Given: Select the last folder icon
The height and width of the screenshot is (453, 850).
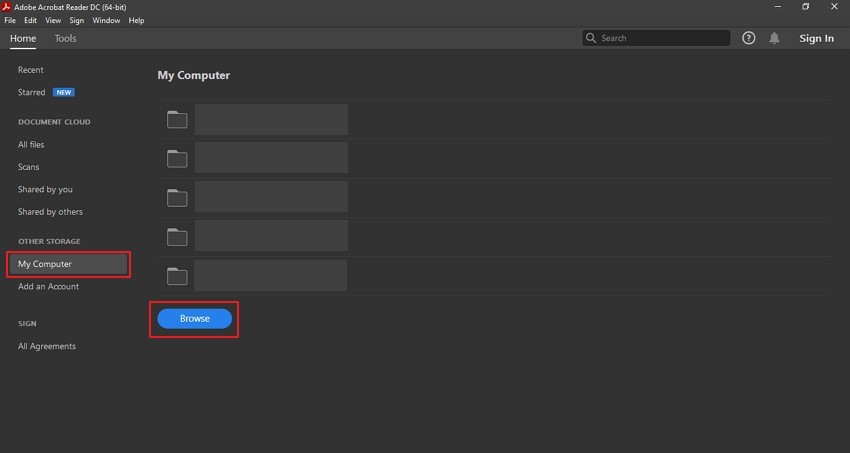Looking at the screenshot, I should (x=177, y=276).
